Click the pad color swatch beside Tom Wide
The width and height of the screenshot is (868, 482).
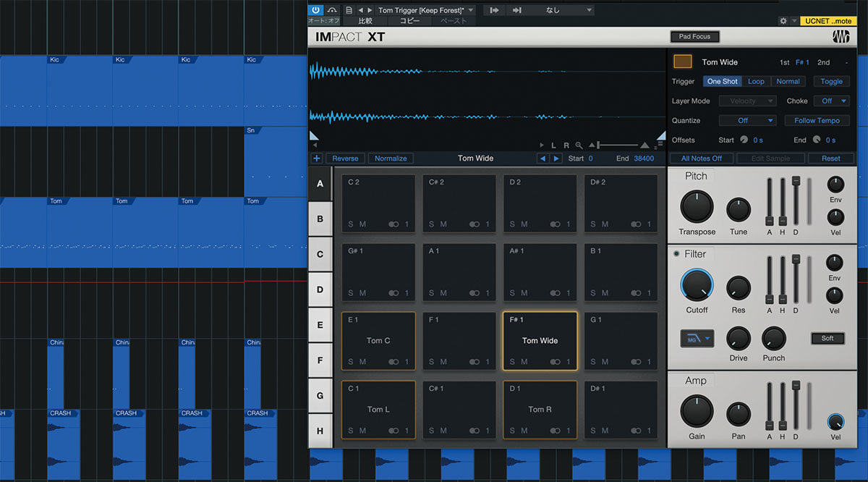[x=682, y=62]
